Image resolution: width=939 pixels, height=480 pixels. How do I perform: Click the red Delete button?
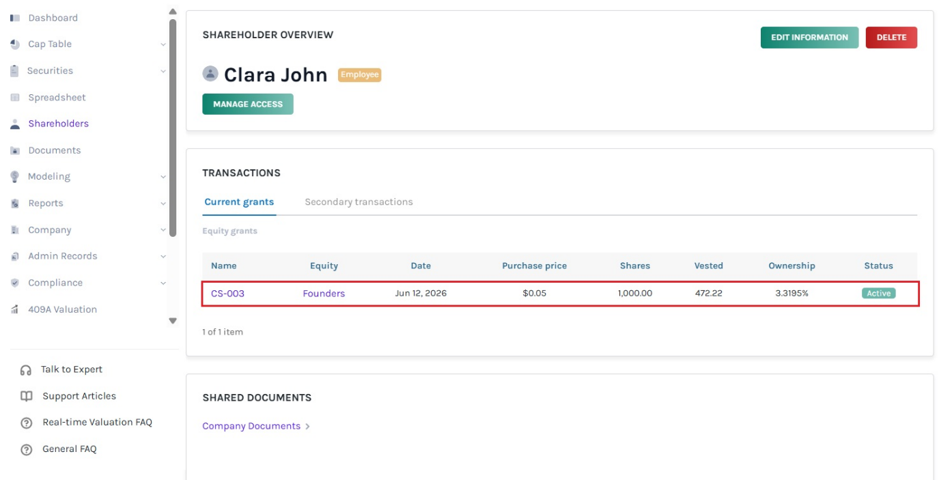coord(891,37)
